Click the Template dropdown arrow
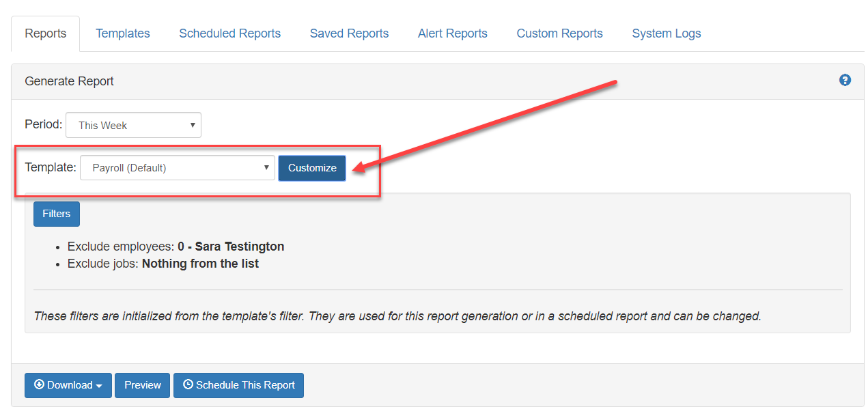The width and height of the screenshot is (868, 407). point(266,167)
